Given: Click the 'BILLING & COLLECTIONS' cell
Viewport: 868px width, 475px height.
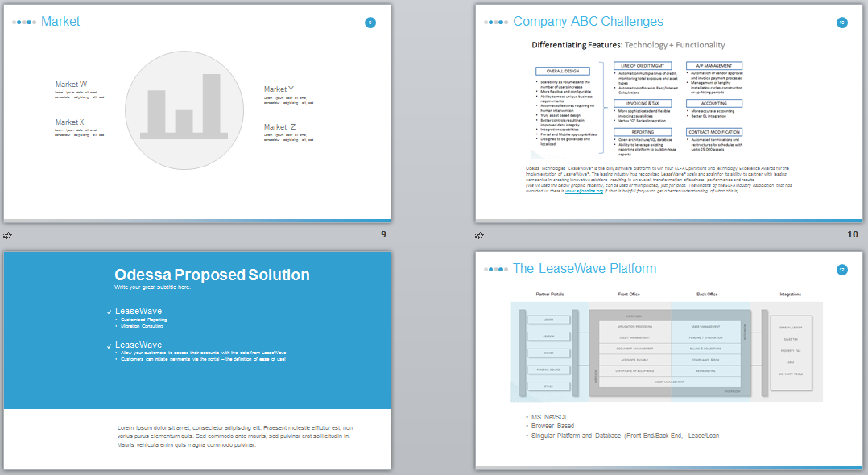Looking at the screenshot, I should [706, 349].
